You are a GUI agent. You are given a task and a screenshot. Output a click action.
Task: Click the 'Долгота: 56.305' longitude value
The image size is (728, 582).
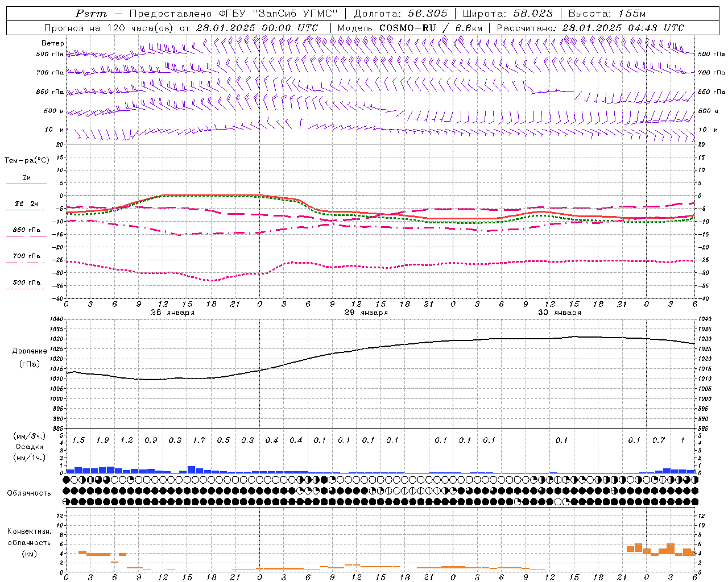click(401, 14)
